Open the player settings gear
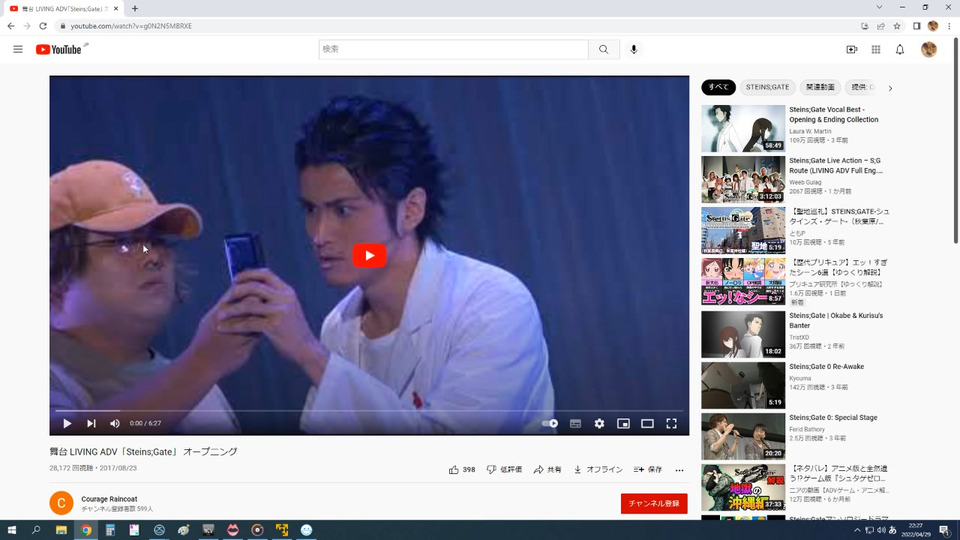This screenshot has width=960, height=540. click(599, 423)
